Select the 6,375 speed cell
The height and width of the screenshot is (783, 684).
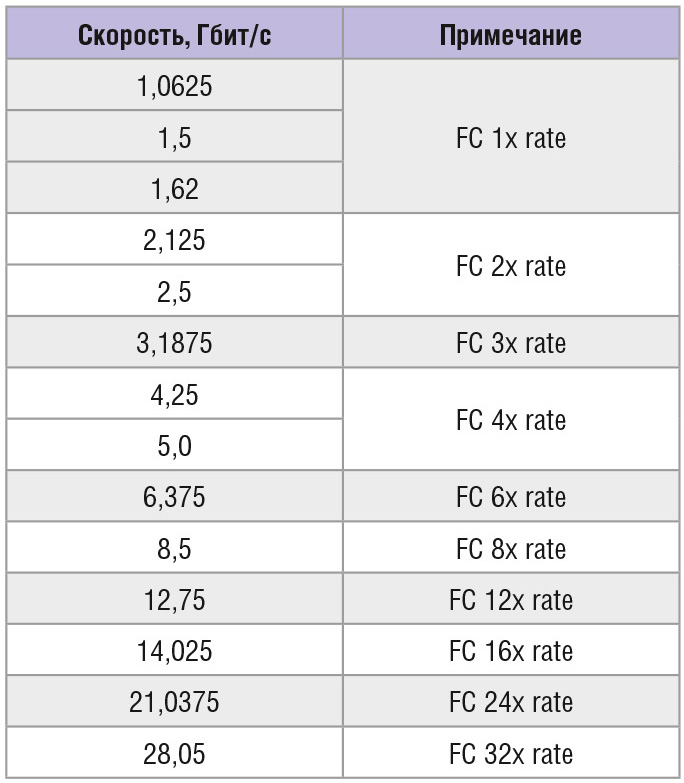[x=175, y=497]
